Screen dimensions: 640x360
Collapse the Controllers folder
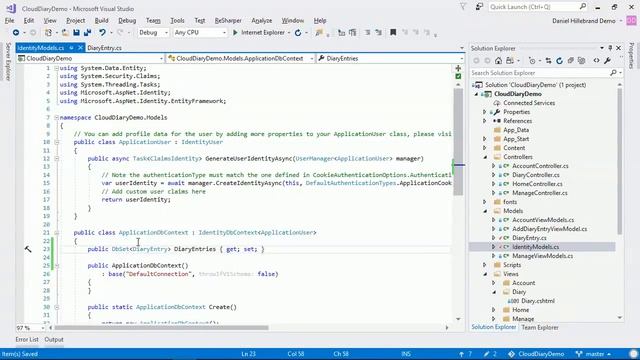(485, 157)
